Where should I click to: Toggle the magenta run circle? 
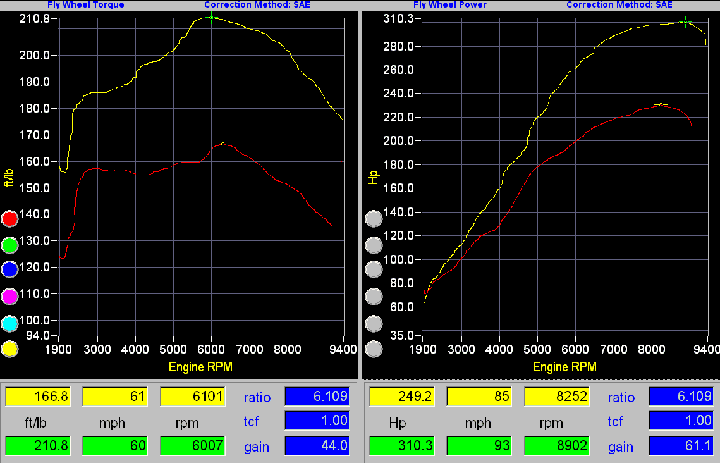point(11,296)
